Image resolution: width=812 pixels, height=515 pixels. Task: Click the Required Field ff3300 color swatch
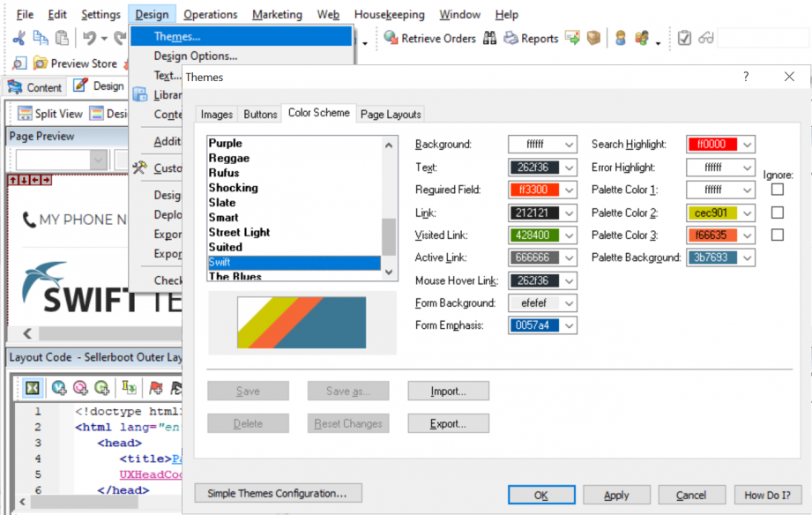534,190
